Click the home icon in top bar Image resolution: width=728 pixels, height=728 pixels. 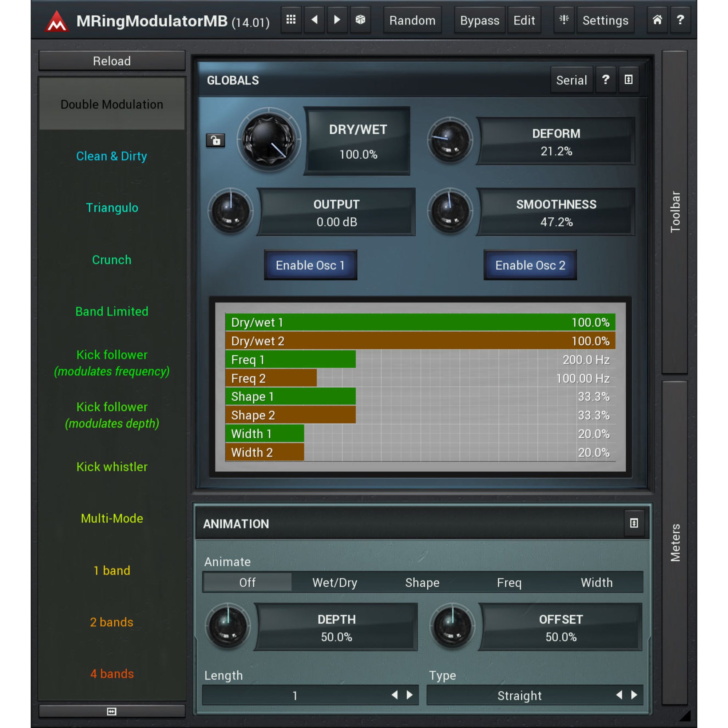[x=657, y=20]
